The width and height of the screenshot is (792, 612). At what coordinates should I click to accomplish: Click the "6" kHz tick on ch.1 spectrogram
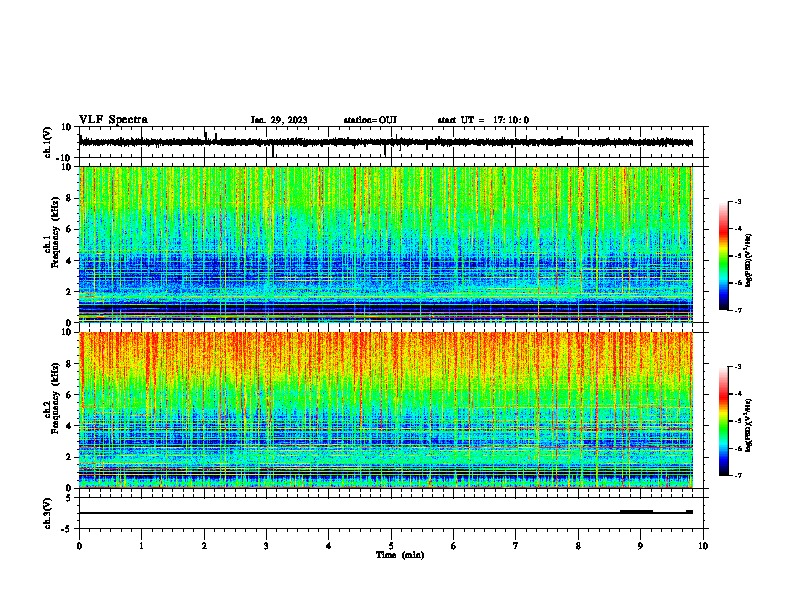click(x=69, y=229)
